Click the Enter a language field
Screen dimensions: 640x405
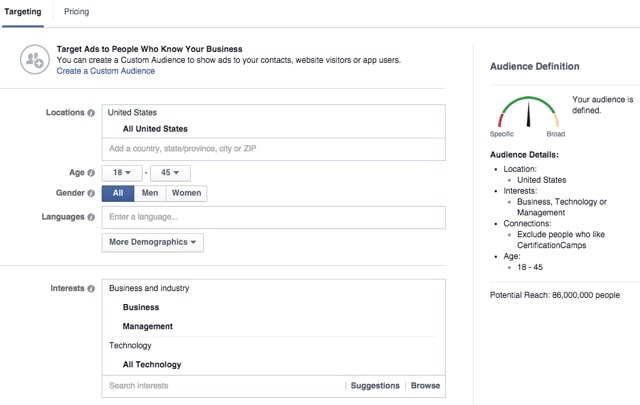(273, 217)
